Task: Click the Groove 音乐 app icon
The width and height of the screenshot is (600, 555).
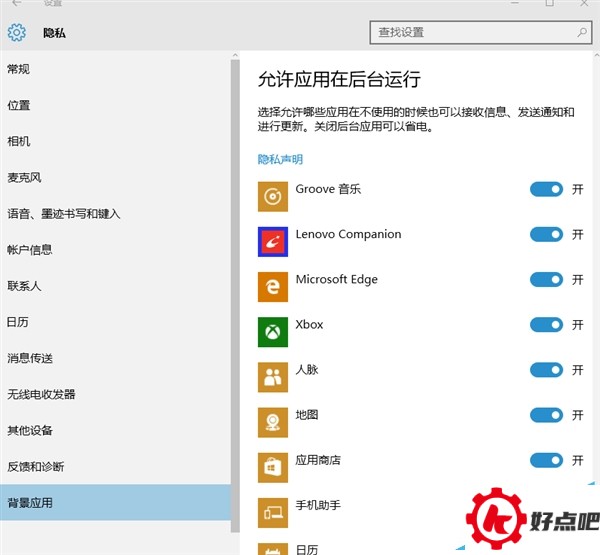Action: [272, 196]
